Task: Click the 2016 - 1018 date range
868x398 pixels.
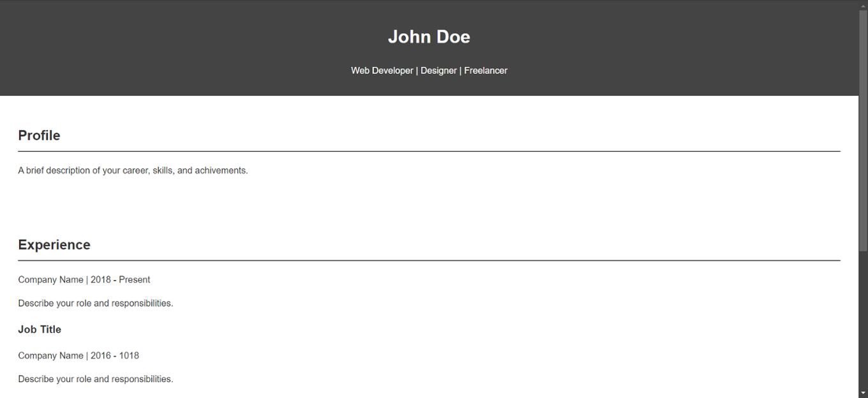Action: (x=115, y=355)
